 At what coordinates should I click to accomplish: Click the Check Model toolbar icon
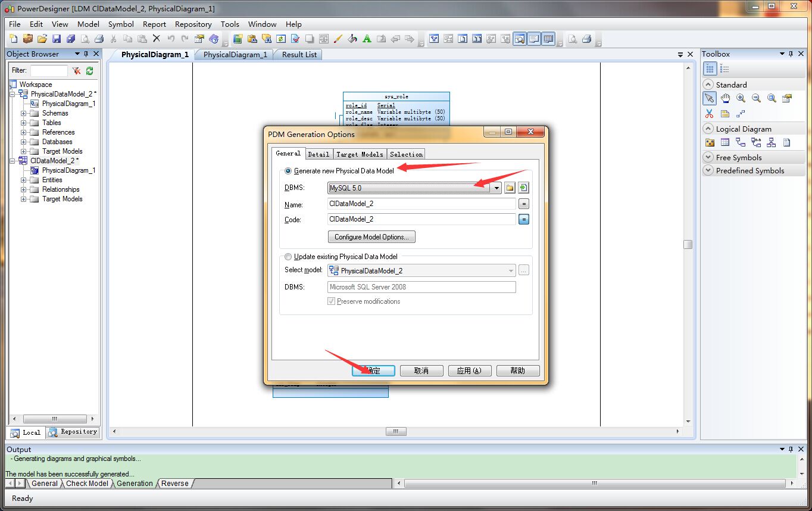295,39
